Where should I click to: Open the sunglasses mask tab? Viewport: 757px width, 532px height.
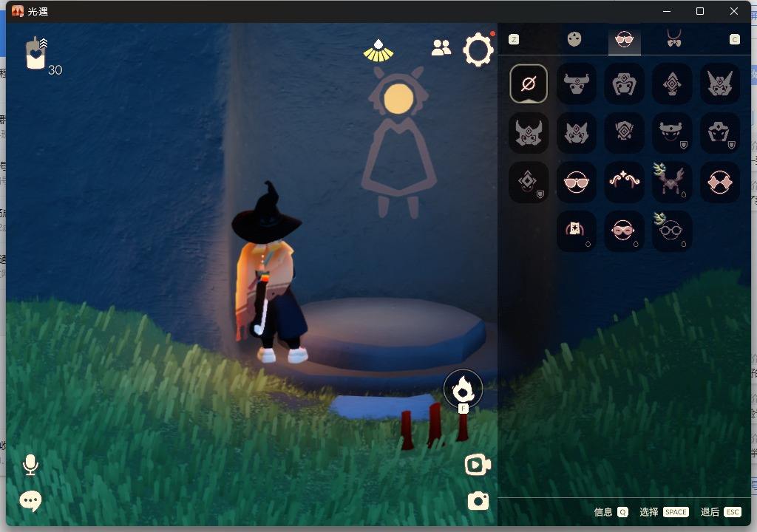624,39
